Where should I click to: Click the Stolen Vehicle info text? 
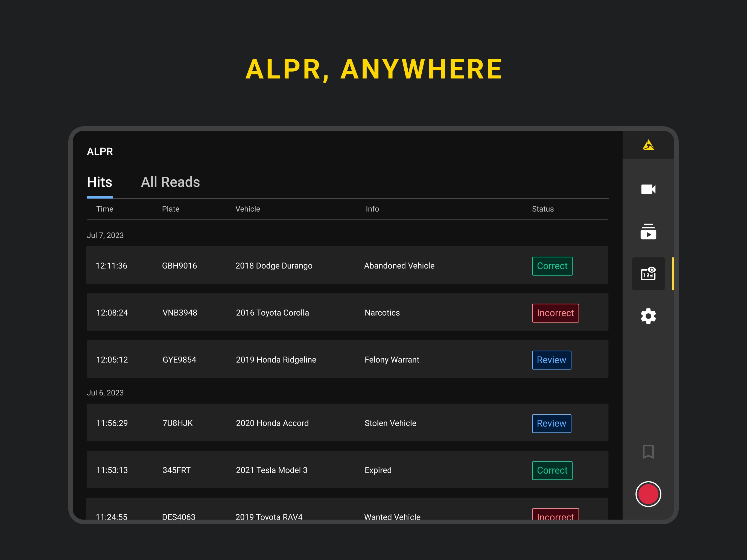[390, 423]
